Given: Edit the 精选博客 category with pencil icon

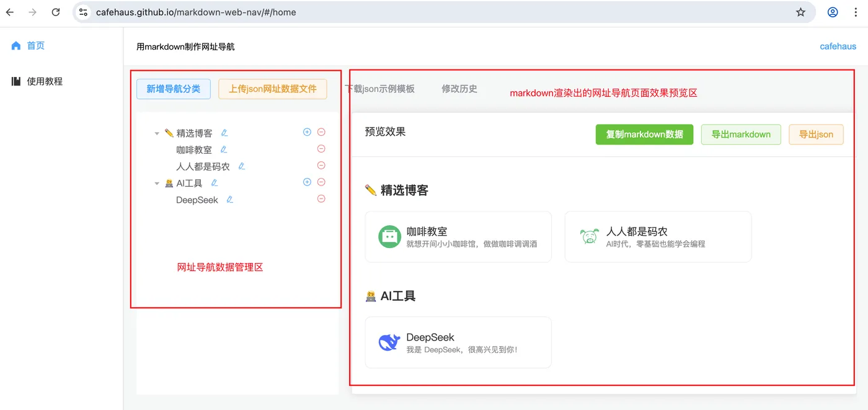Looking at the screenshot, I should [224, 133].
